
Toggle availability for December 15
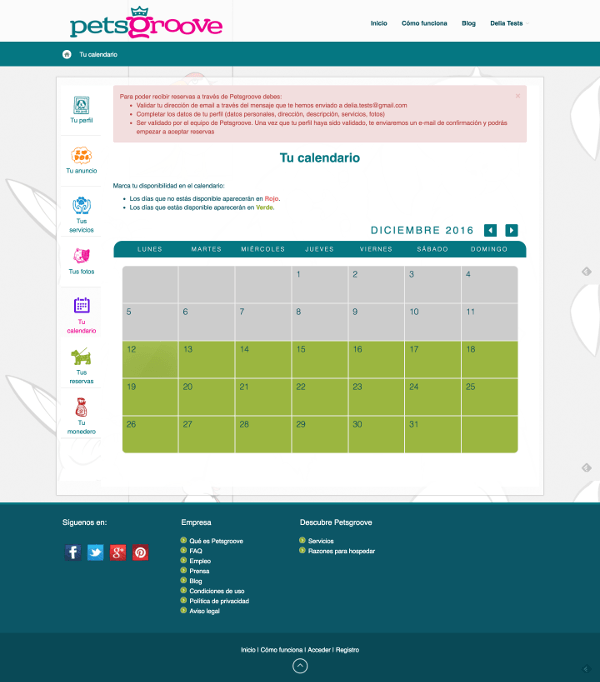pos(320,359)
